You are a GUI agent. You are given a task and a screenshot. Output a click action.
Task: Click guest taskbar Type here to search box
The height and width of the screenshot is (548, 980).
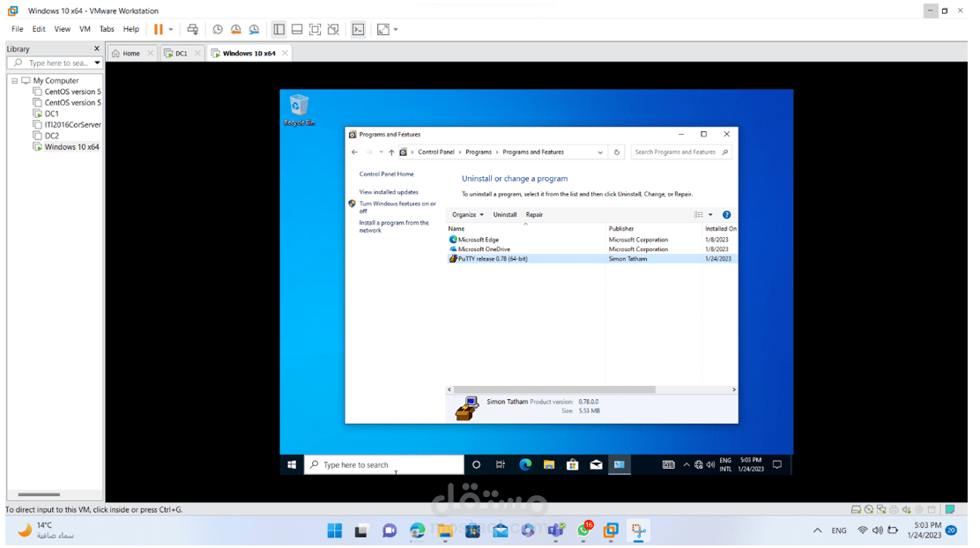coord(383,465)
